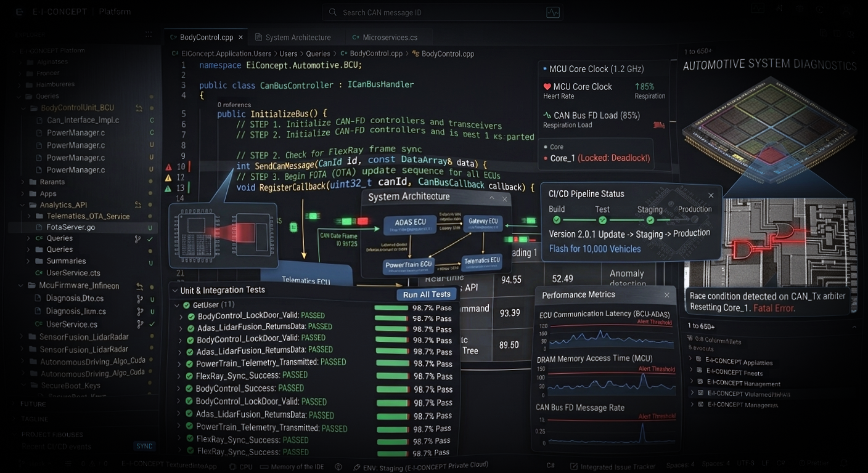Image resolution: width=868 pixels, height=473 pixels.
Task: Click the green triangle marker on line 13
Action: click(x=168, y=188)
